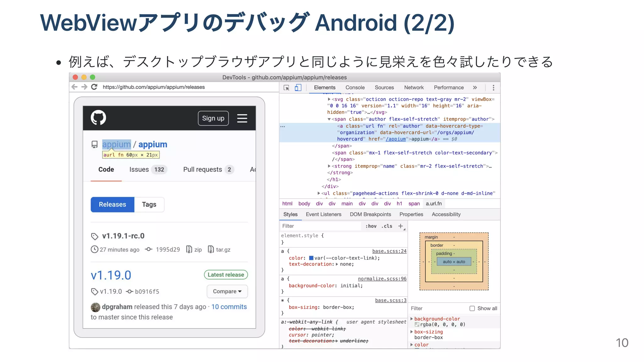Viewport: 644px width, 362px height.
Task: Toggle the :hov element state button
Action: point(371,226)
